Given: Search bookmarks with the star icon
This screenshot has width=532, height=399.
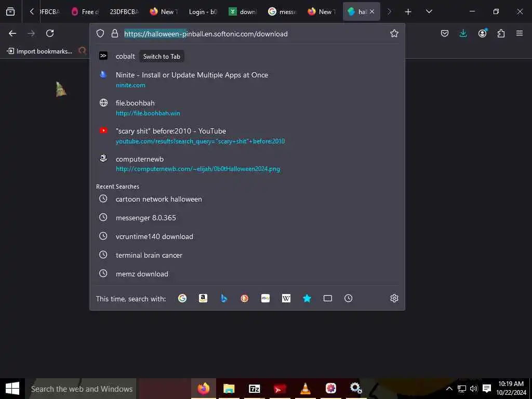Looking at the screenshot, I should pos(307,298).
